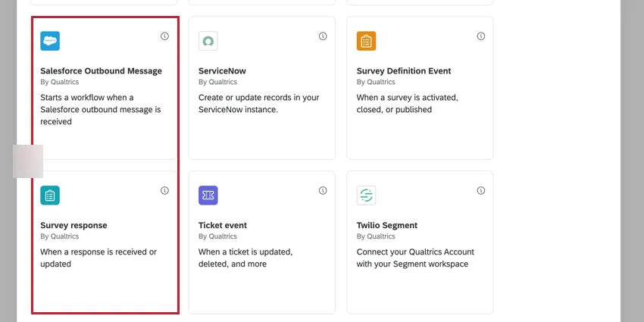Show info for Survey Definition Event
The image size is (644, 322).
point(481,36)
